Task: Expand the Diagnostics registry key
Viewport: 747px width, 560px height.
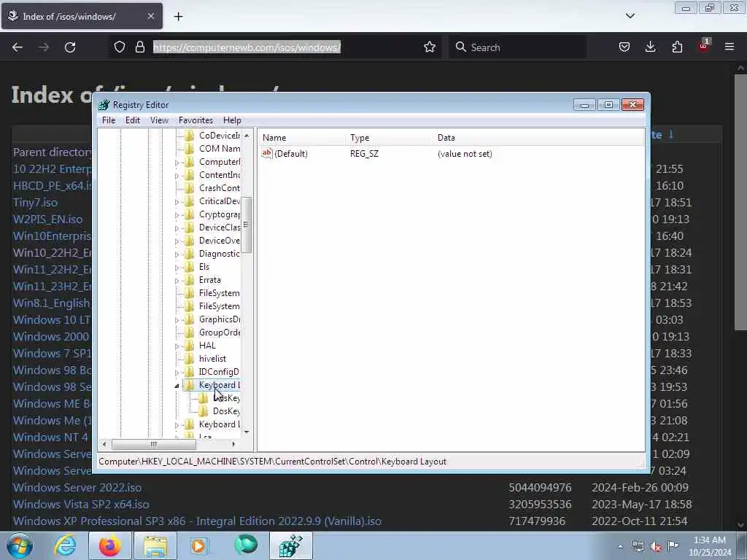Action: (177, 254)
